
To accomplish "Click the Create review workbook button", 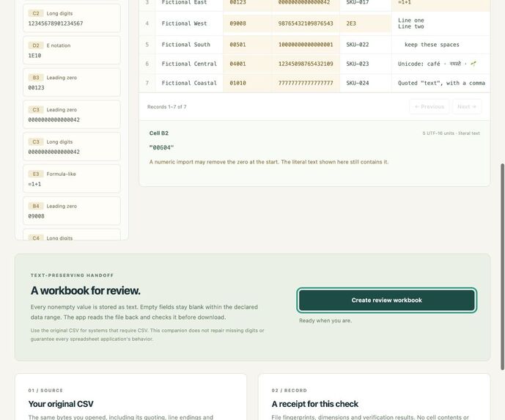I will point(386,301).
